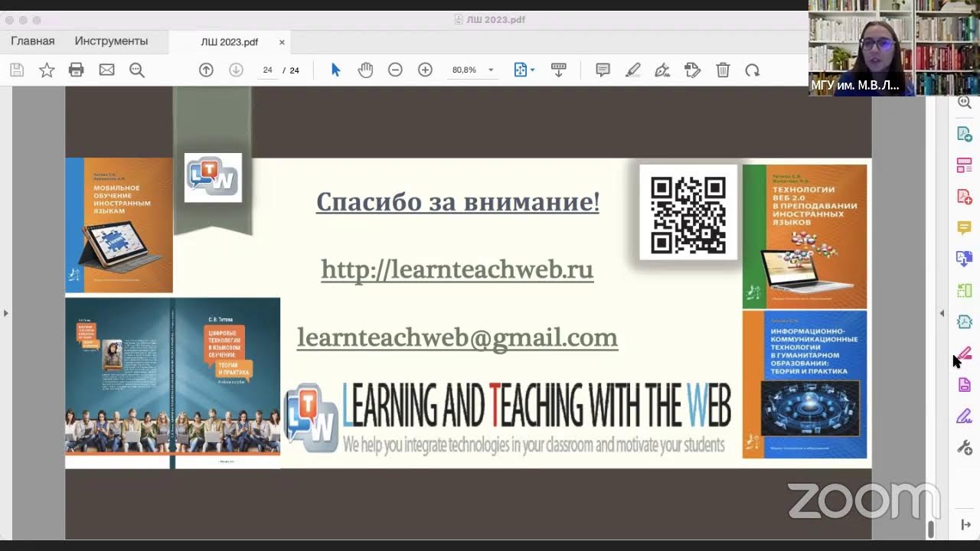The image size is (980, 551).
Task: Open the scan and OCR sidebar tool
Action: tap(965, 321)
